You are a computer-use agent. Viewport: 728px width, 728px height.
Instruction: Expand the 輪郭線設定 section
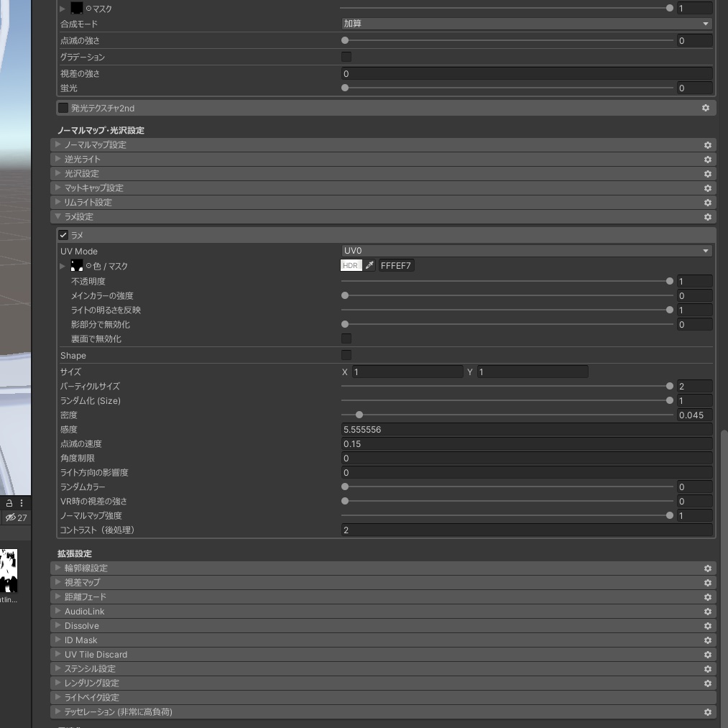pos(57,568)
